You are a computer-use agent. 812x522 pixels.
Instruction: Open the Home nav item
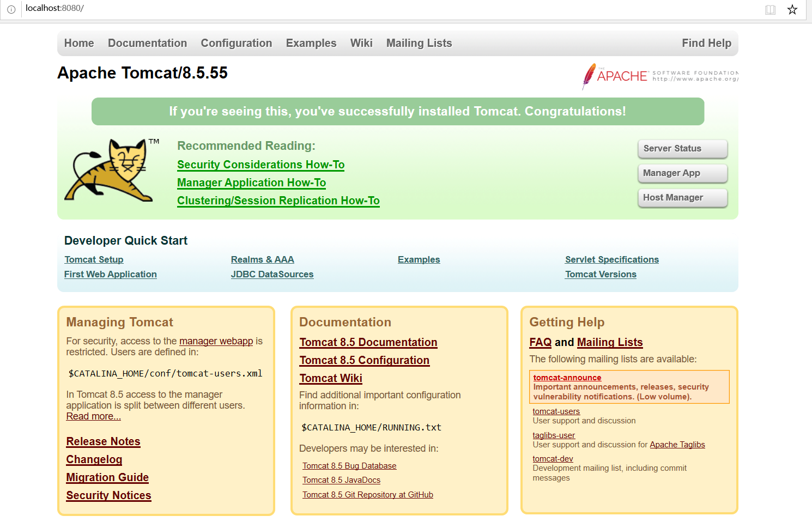[x=79, y=43]
